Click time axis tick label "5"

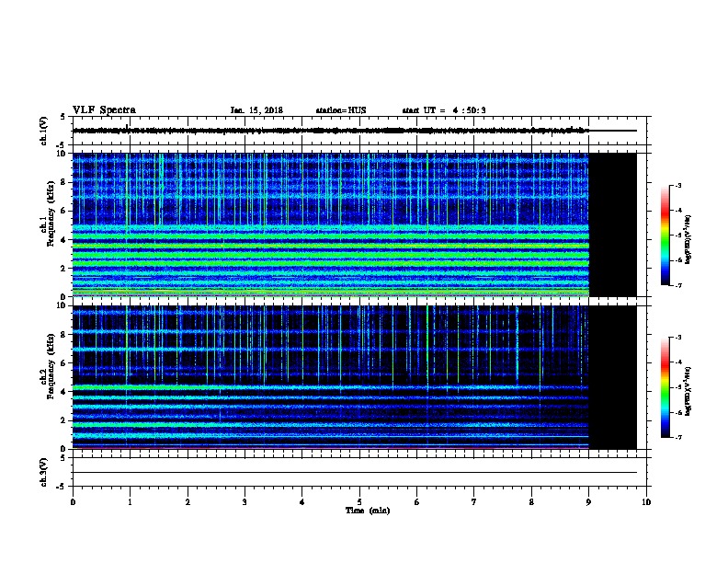359,502
